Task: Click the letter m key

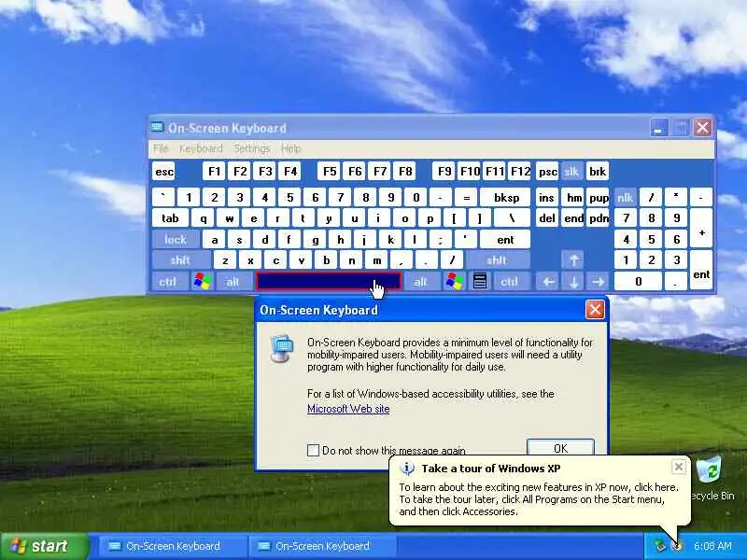Action: 376,260
